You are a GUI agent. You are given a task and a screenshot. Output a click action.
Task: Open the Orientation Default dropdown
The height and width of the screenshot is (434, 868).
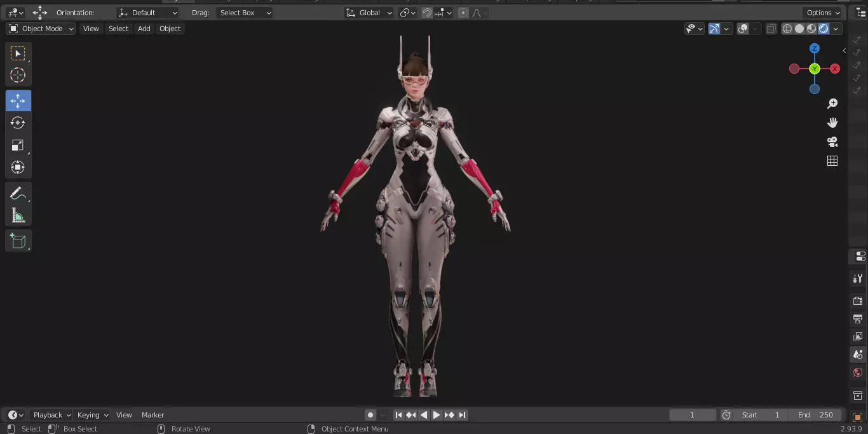pos(147,13)
